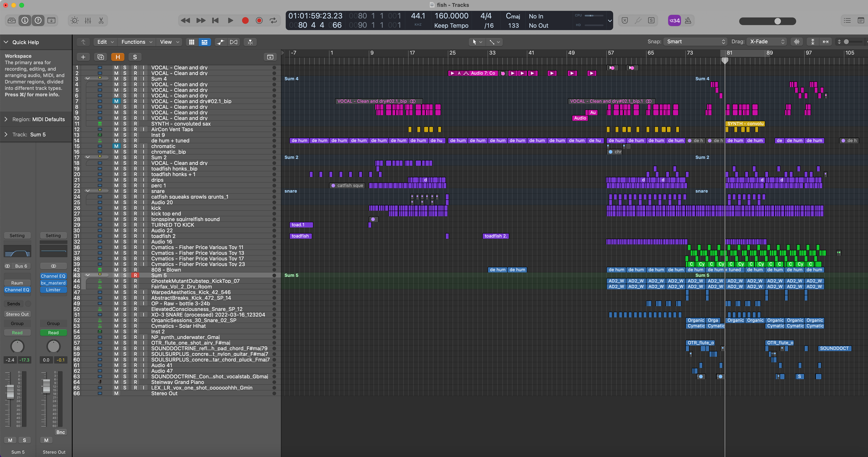The width and height of the screenshot is (868, 457).
Task: Click bar 57 on the ruler
Action: pos(611,53)
